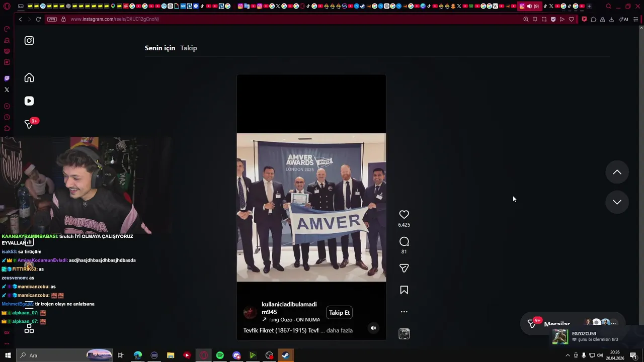
Task: Reload the page
Action: 38,19
